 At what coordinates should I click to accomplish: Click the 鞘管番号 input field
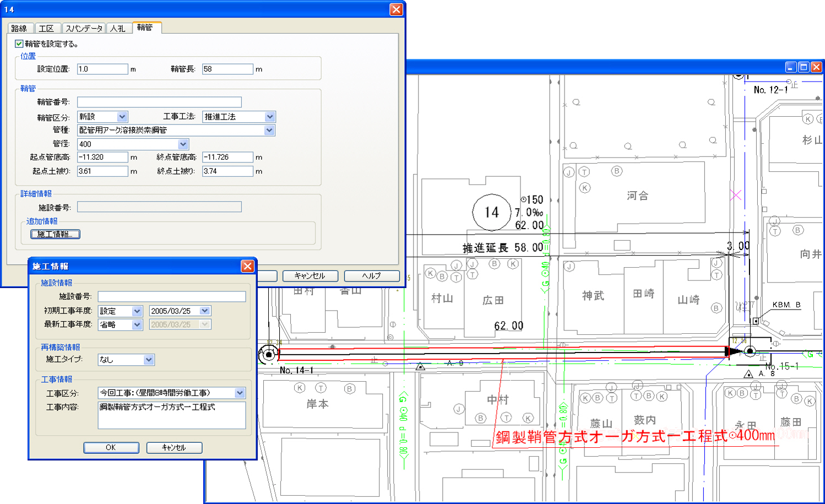(159, 102)
